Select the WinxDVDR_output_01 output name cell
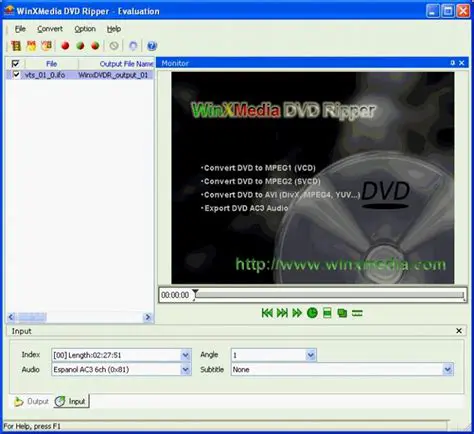The height and width of the screenshot is (434, 474). [x=113, y=75]
